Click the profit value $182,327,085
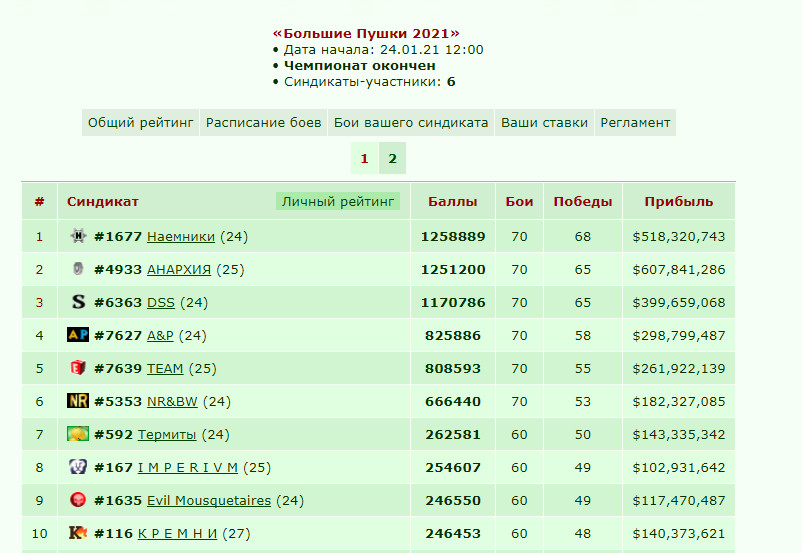The image size is (802, 553). (679, 402)
